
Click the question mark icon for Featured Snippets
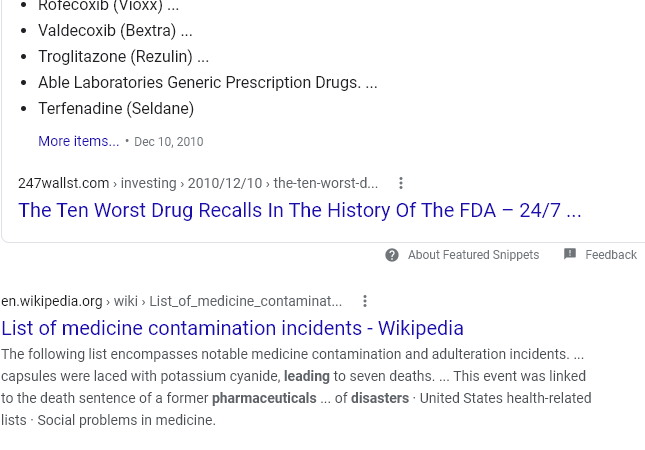(392, 255)
